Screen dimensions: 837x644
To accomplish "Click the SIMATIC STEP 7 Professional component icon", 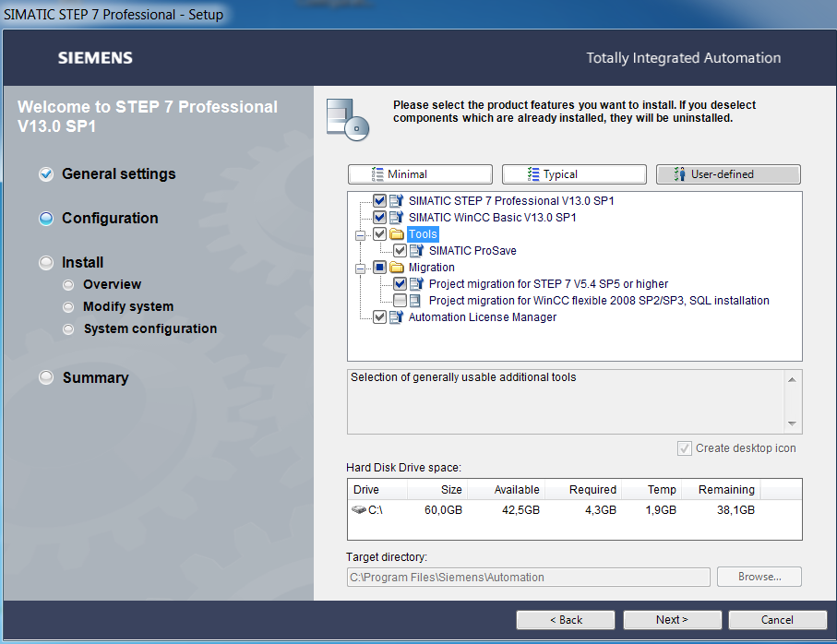I will 396,200.
